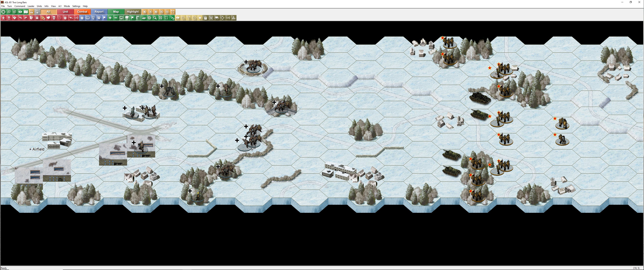
Task: Open the Leader menu
Action: (x=31, y=6)
